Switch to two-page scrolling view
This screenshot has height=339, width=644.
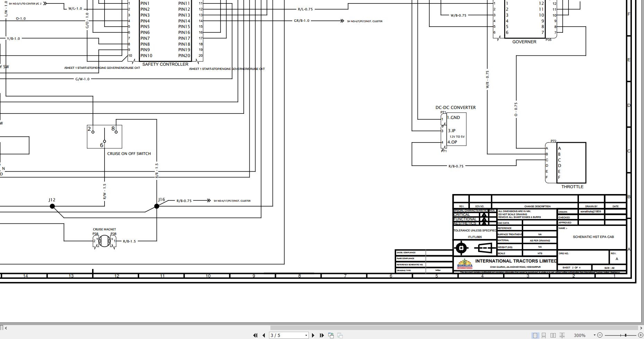point(562,335)
